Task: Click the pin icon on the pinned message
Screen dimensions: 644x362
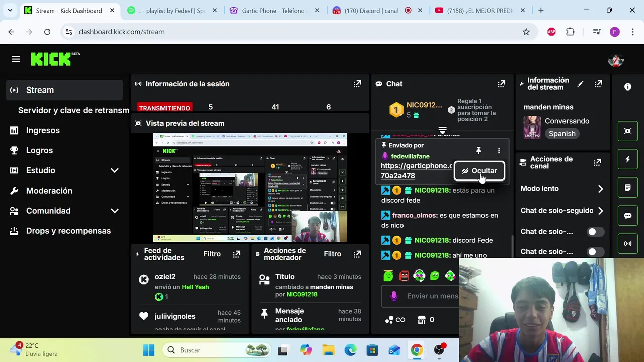Action: click(478, 150)
